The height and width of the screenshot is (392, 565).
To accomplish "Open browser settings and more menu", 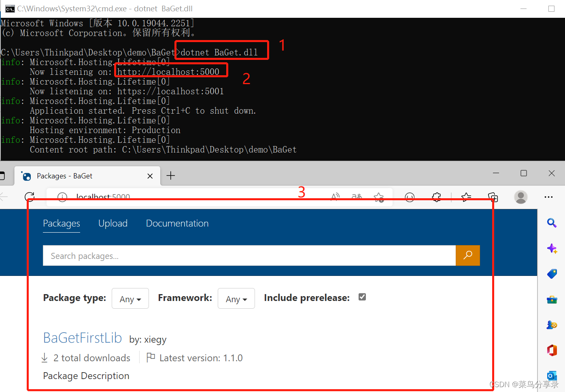I will 548,197.
